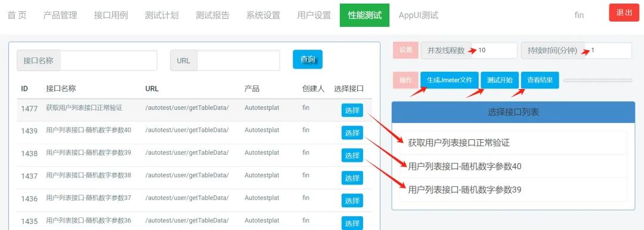Click the 操作 label button
This screenshot has width=644, height=230.
406,80
